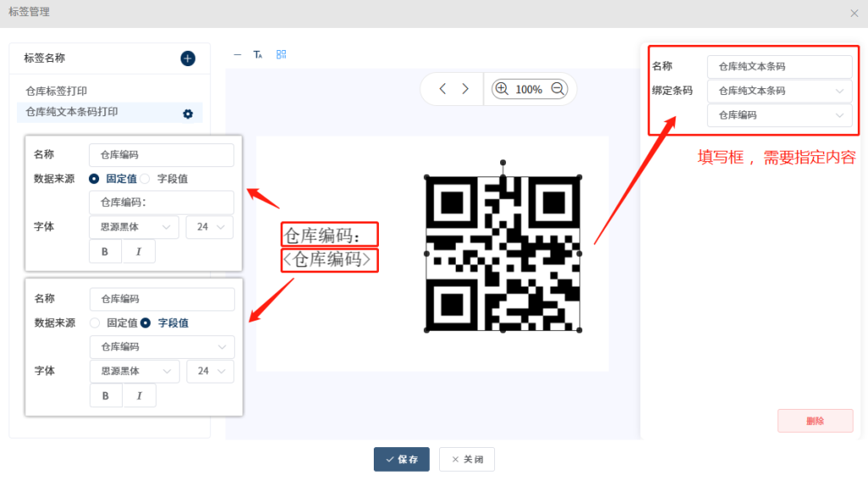This screenshot has height=481, width=868.
Task: Open 思源黑体 font dropdown in lower panel
Action: [135, 372]
